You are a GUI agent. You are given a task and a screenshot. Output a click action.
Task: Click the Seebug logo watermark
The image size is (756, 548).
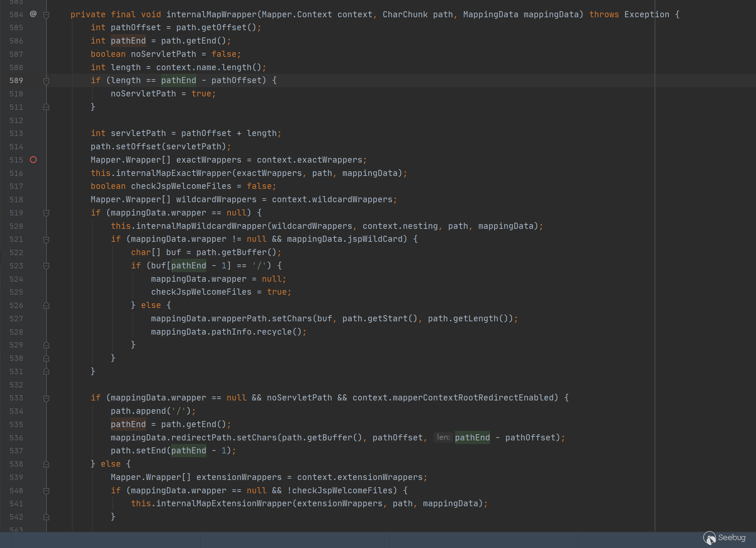coord(724,538)
